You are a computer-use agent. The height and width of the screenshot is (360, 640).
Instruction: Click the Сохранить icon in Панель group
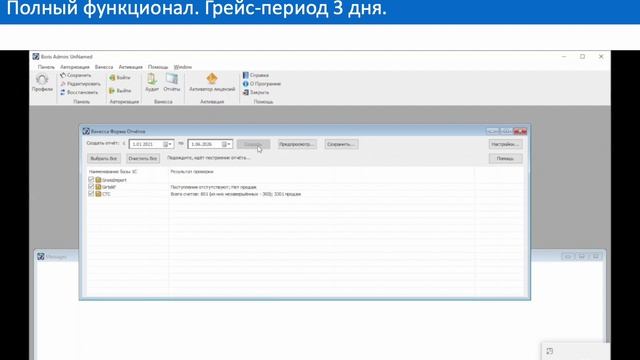tap(63, 75)
